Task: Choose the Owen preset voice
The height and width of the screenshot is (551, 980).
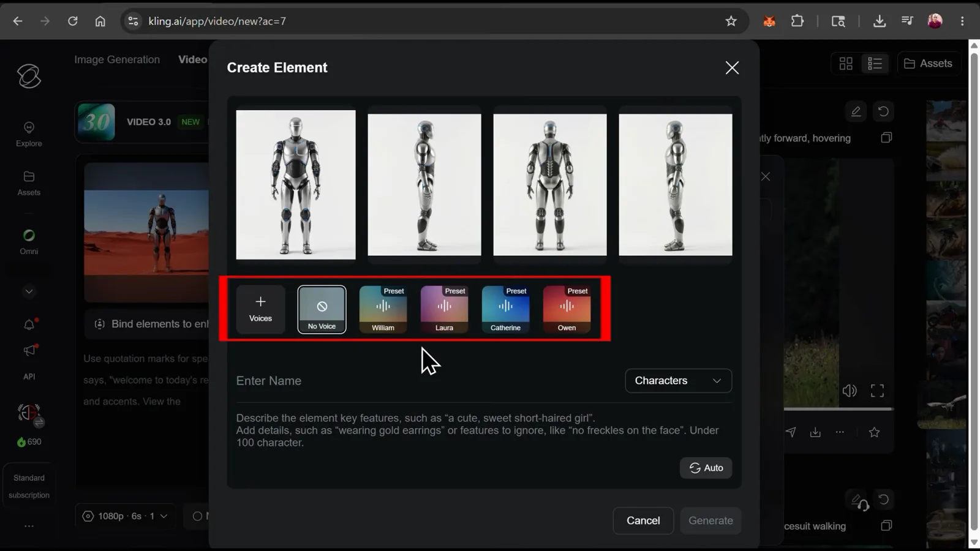Action: tap(567, 309)
